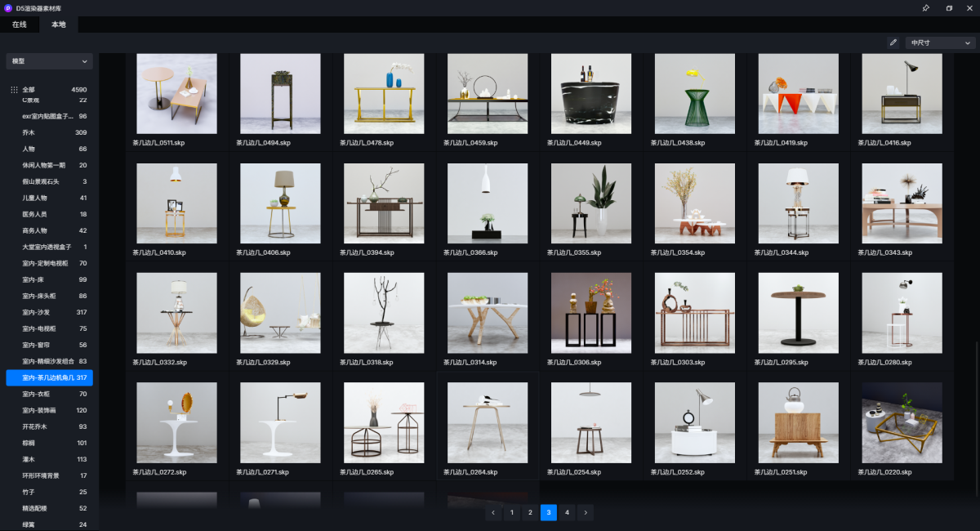This screenshot has width=980, height=531.
Task: Select the 室内-定制电视柜 category
Action: point(50,263)
